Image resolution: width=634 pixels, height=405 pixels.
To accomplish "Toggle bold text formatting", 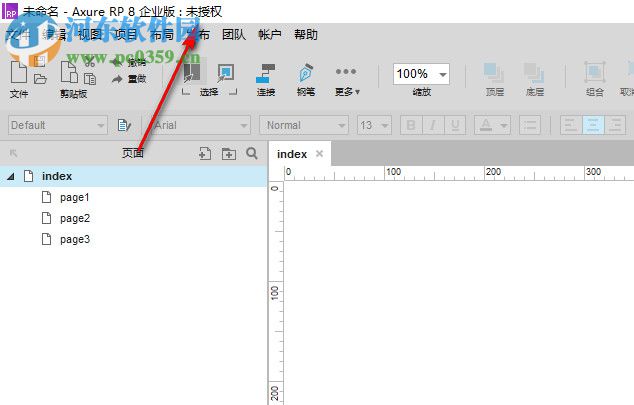I will [411, 125].
